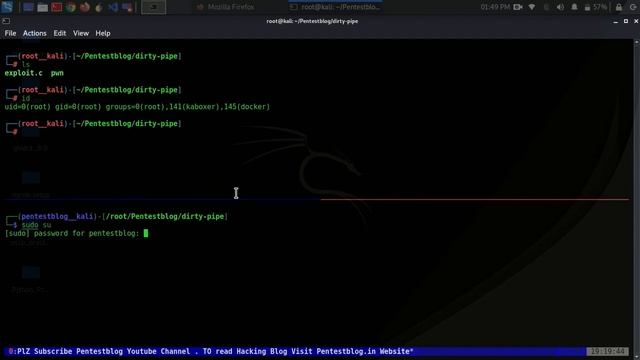This screenshot has width=640, height=360.
Task: Click the 'sudo su' command text
Action: click(36, 225)
